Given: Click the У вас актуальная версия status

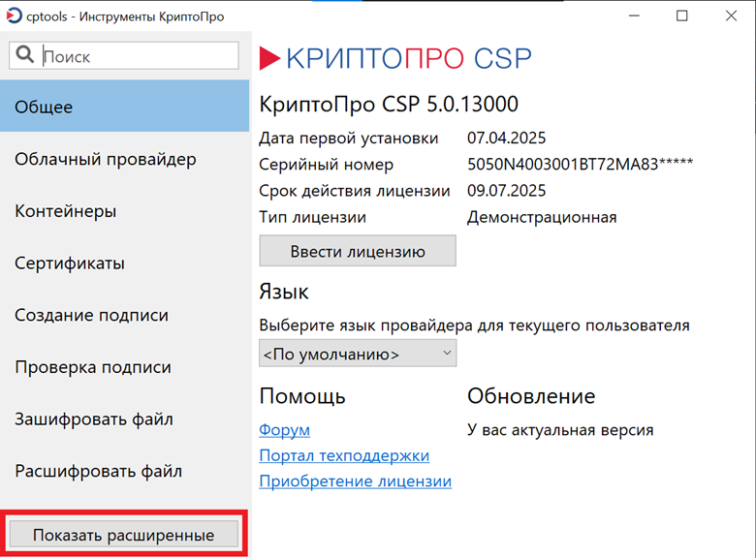Looking at the screenshot, I should tap(560, 430).
